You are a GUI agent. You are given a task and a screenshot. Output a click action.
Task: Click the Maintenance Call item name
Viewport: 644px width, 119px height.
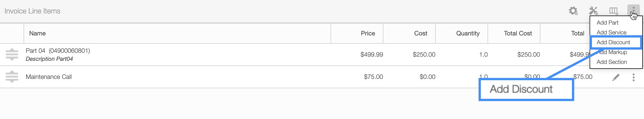(49, 77)
